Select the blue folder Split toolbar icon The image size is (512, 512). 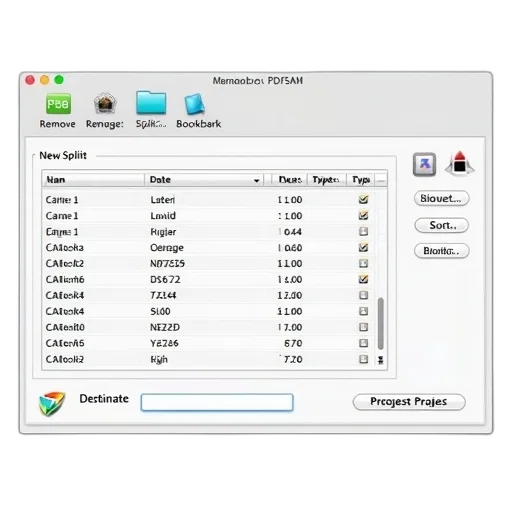pyautogui.click(x=151, y=102)
